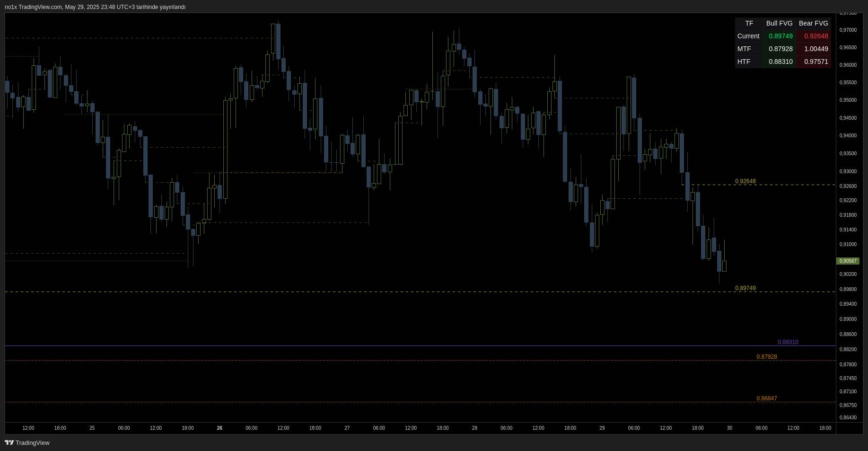Click the 0.88310 cell in FVG table
The image size is (868, 451).
(780, 62)
